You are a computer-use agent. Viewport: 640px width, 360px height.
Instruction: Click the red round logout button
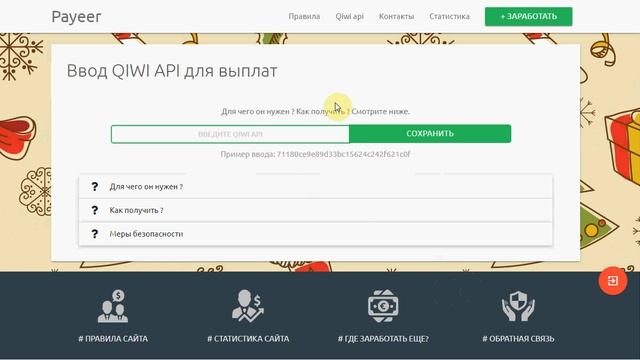(x=613, y=281)
